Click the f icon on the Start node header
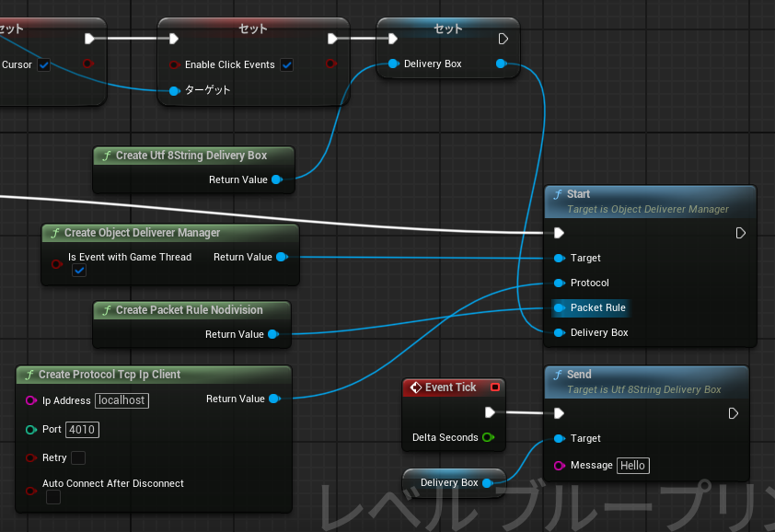This screenshot has height=532, width=775. [x=560, y=195]
